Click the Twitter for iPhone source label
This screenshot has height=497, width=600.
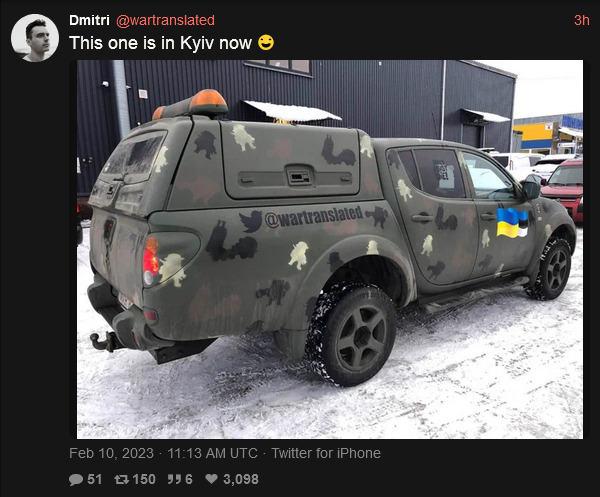click(326, 453)
